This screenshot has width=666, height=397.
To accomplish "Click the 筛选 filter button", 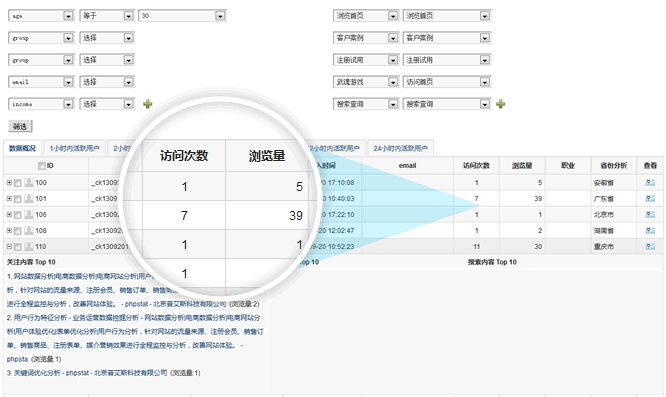I will click(x=20, y=126).
